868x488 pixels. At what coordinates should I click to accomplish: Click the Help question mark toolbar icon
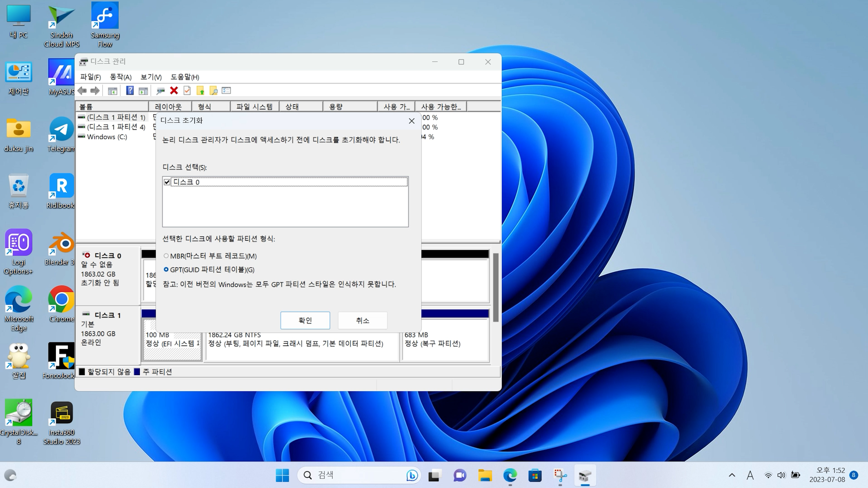point(130,91)
